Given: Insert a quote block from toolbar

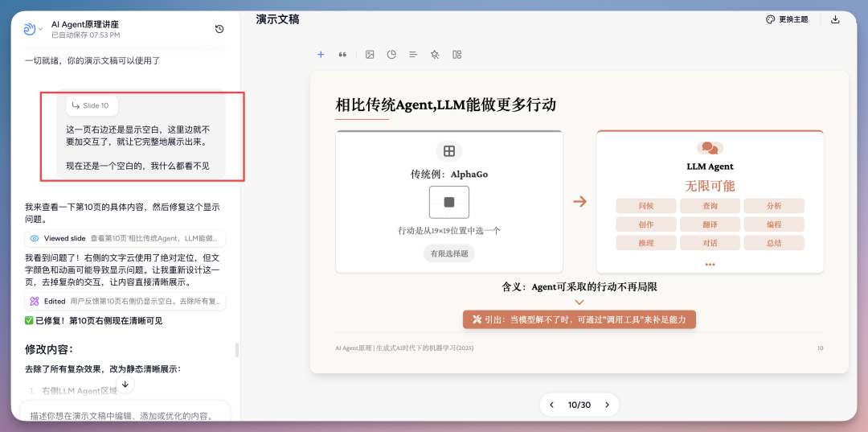Looking at the screenshot, I should 342,54.
